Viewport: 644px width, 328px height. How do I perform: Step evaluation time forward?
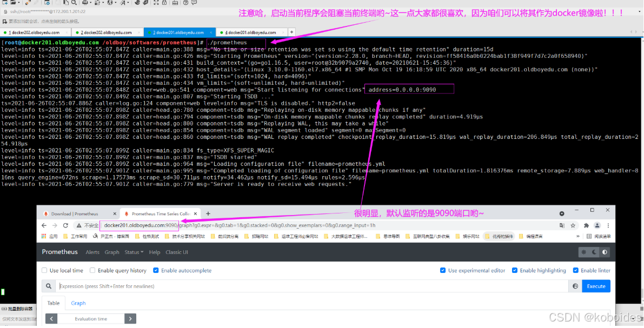click(x=130, y=319)
